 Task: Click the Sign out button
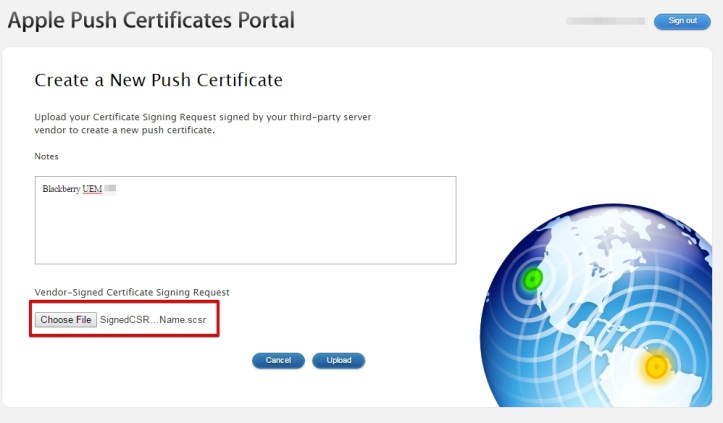[x=682, y=21]
